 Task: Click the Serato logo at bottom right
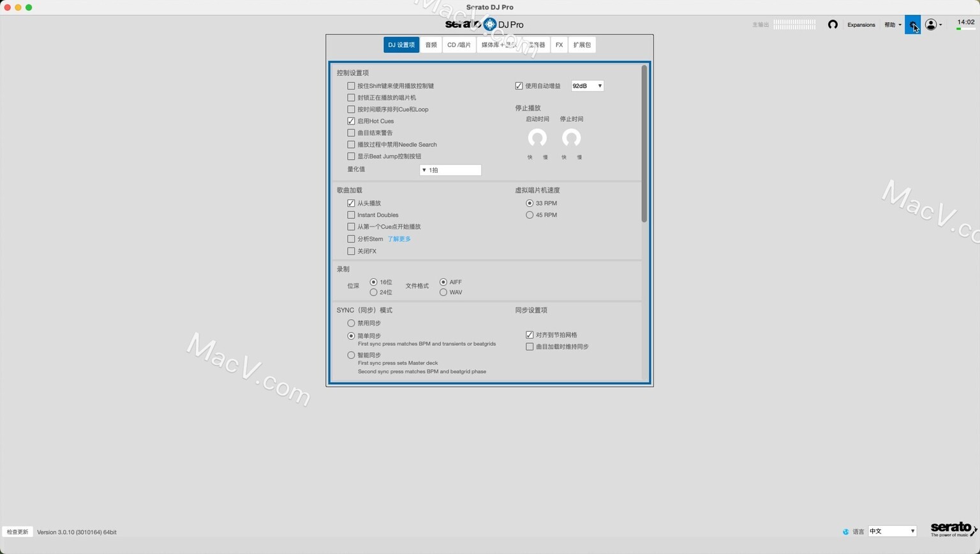click(953, 529)
